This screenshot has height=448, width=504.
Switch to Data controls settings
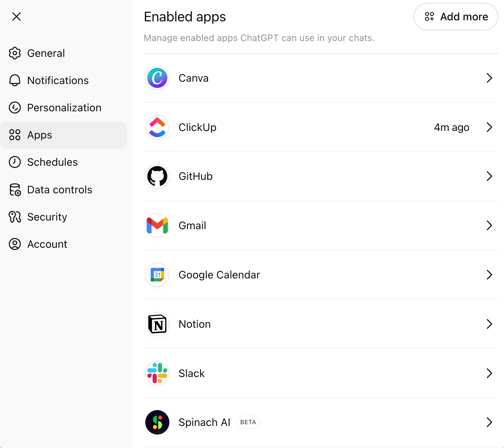(x=59, y=190)
